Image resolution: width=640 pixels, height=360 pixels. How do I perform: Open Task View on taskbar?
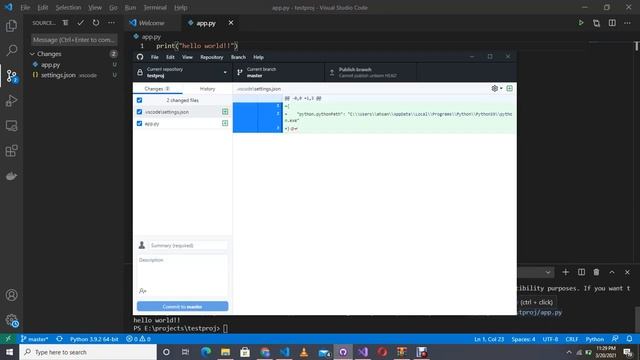tap(185, 352)
